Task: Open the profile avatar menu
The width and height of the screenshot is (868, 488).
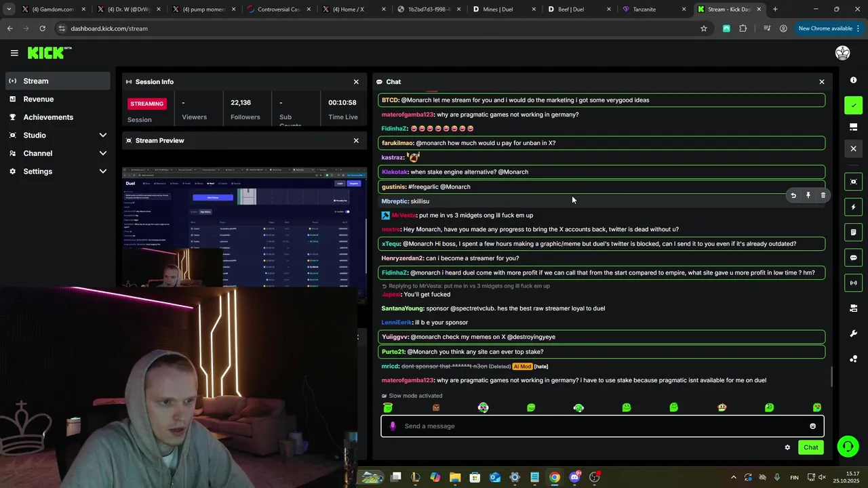Action: 843,53
